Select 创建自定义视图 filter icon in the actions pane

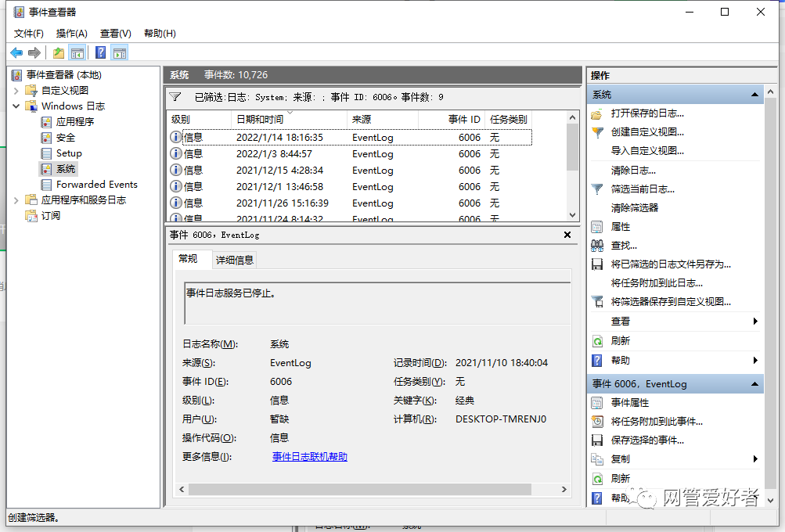(597, 131)
